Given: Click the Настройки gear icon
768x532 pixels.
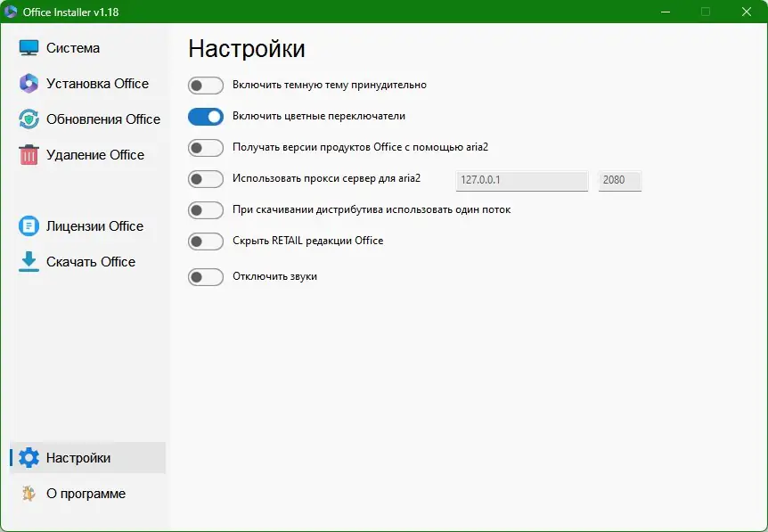Looking at the screenshot, I should pyautogui.click(x=28, y=457).
